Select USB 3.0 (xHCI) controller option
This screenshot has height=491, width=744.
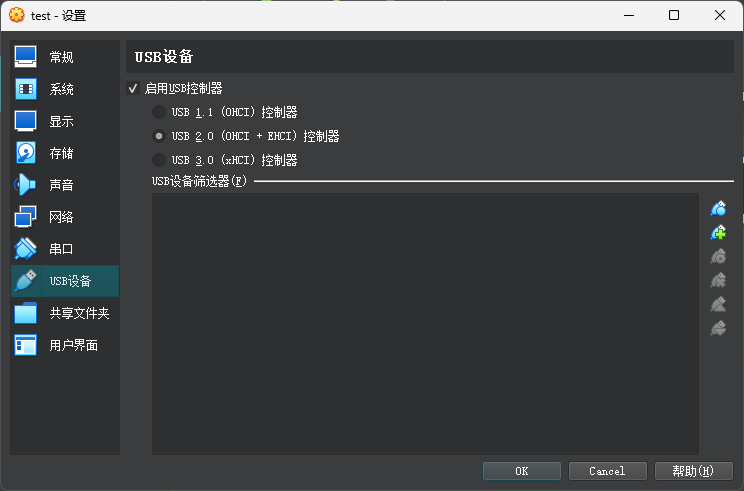click(x=159, y=160)
